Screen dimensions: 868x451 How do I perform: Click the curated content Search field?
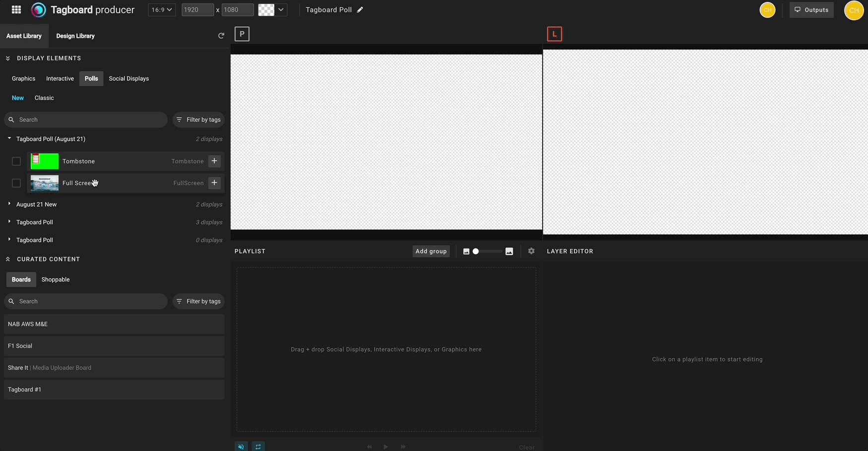pos(86,301)
